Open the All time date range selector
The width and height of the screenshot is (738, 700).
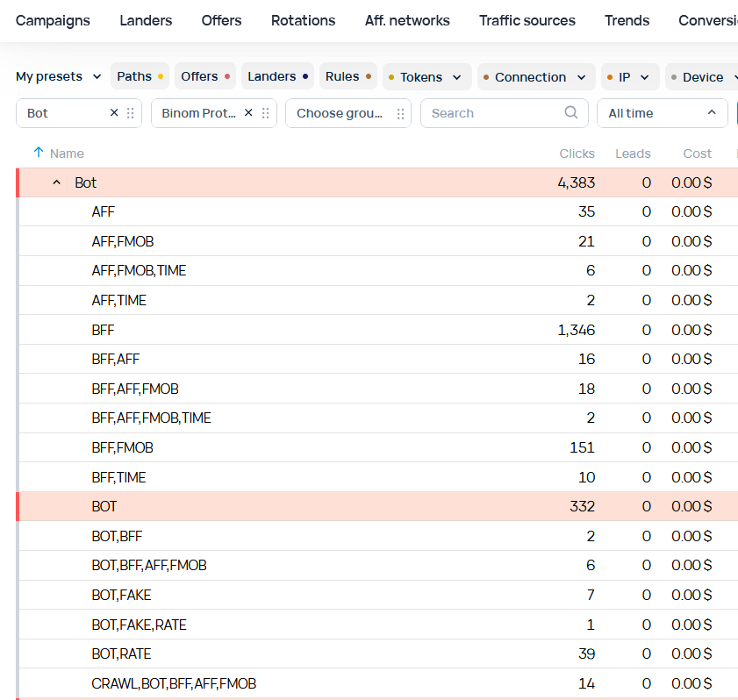coord(662,113)
